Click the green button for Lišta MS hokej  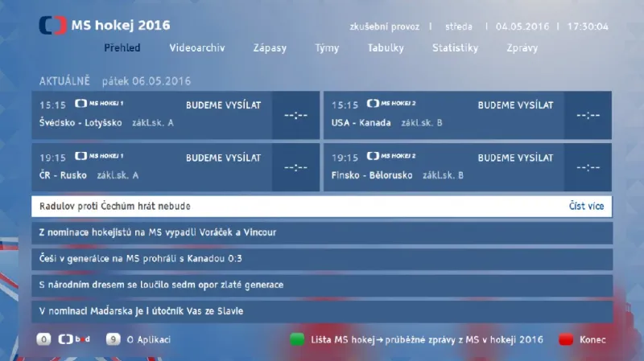click(x=297, y=339)
